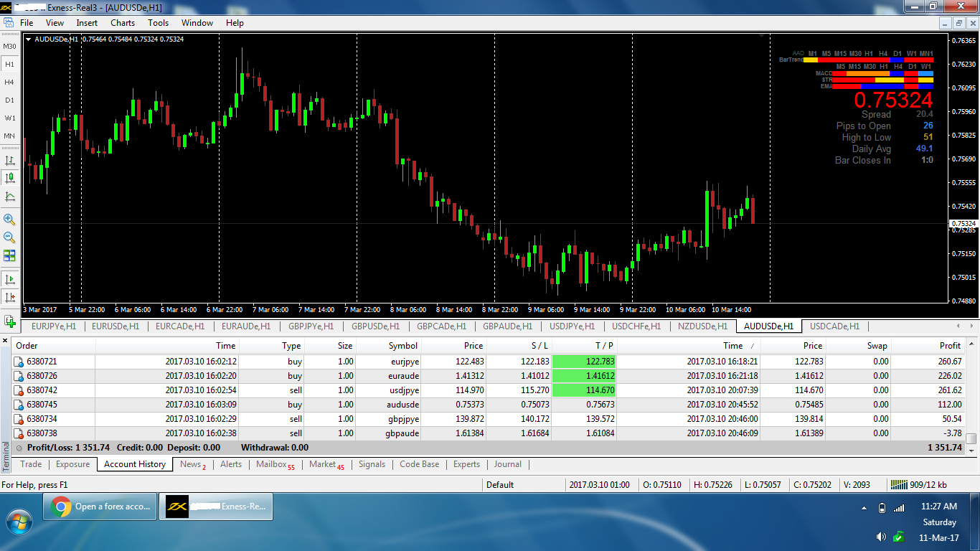Set timeframe to M30
Image resolution: width=980 pixels, height=551 pixels.
click(9, 46)
